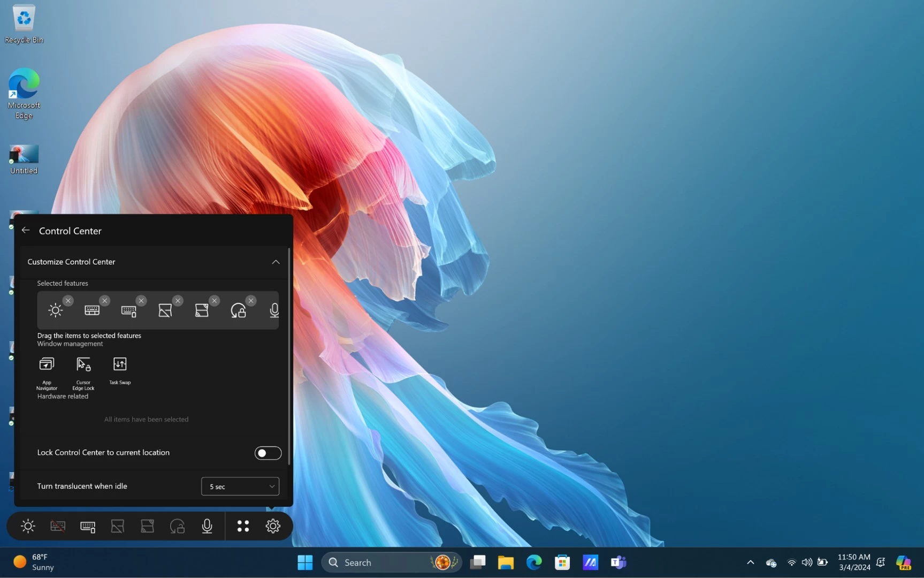Select the Cursor Edge Lock feature icon

pyautogui.click(x=83, y=365)
